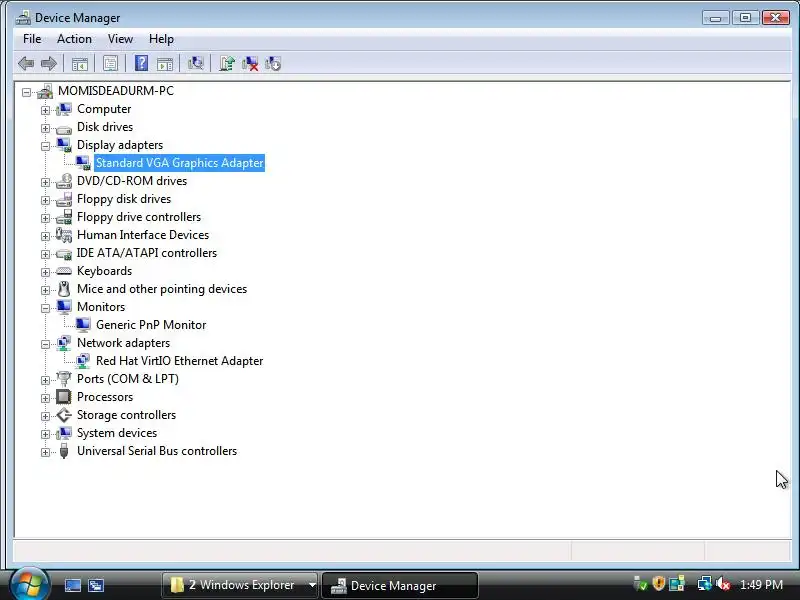Collapse the Display adapters category
The image size is (800, 600).
pyautogui.click(x=45, y=146)
